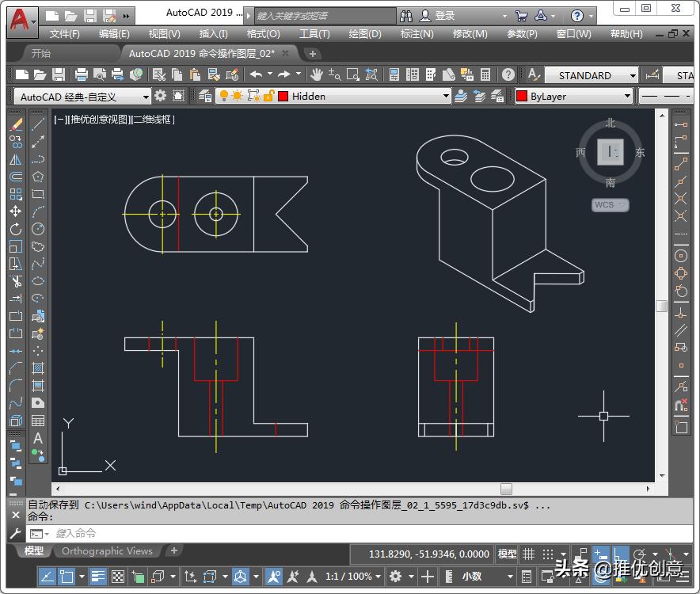Image resolution: width=700 pixels, height=594 pixels.
Task: Open the Layer Properties Manager
Action: (x=394, y=76)
